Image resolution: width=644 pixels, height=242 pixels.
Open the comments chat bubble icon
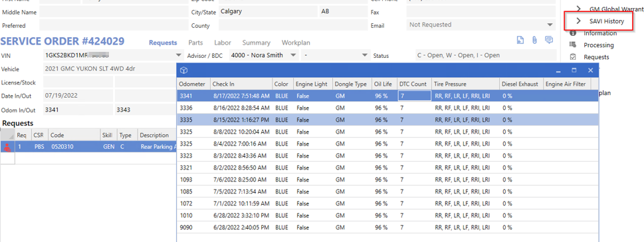point(548,40)
